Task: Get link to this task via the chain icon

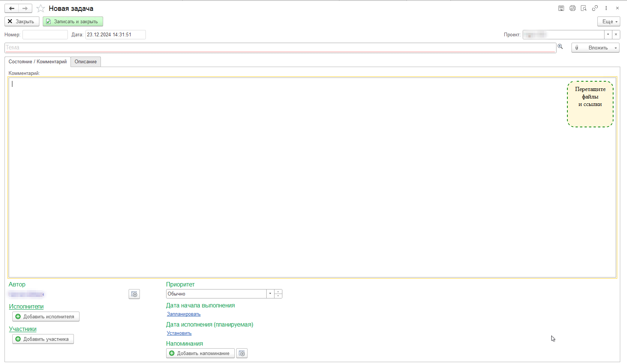Action: (595, 8)
